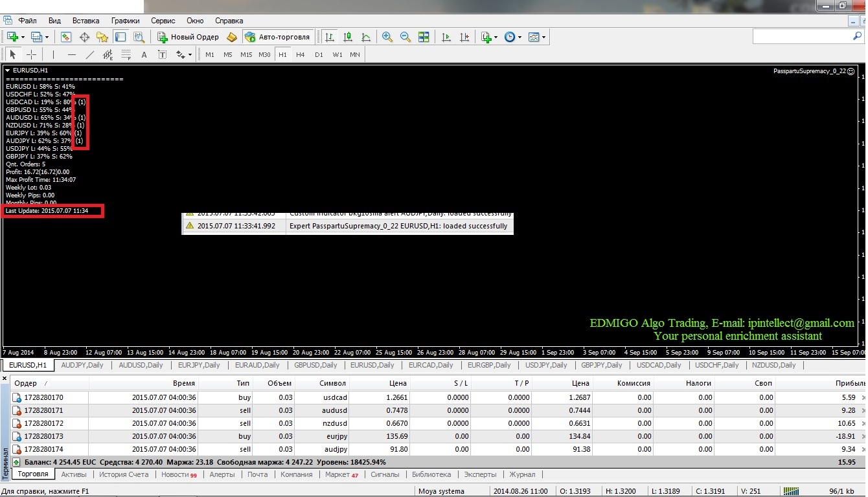
Task: Open the Файл menu
Action: 28,21
